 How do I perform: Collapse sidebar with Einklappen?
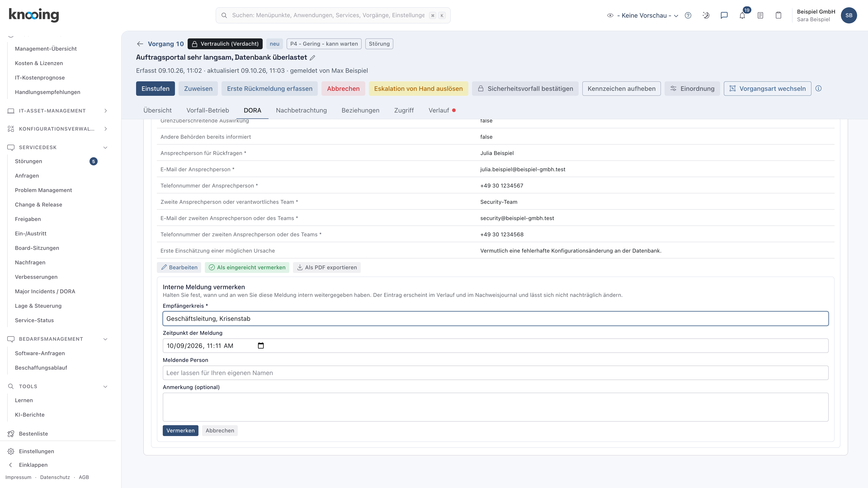(33, 465)
